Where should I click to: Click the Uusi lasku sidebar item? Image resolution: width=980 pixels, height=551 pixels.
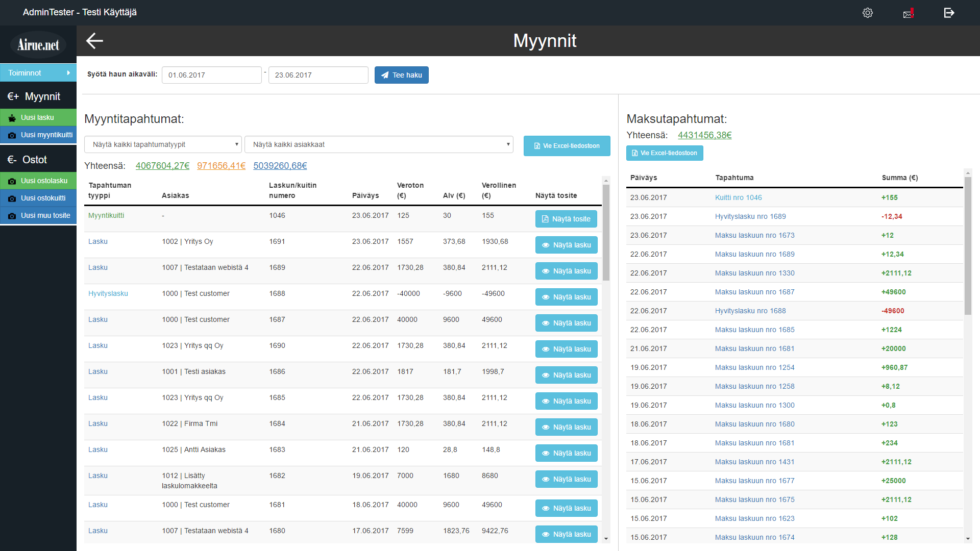coord(38,117)
